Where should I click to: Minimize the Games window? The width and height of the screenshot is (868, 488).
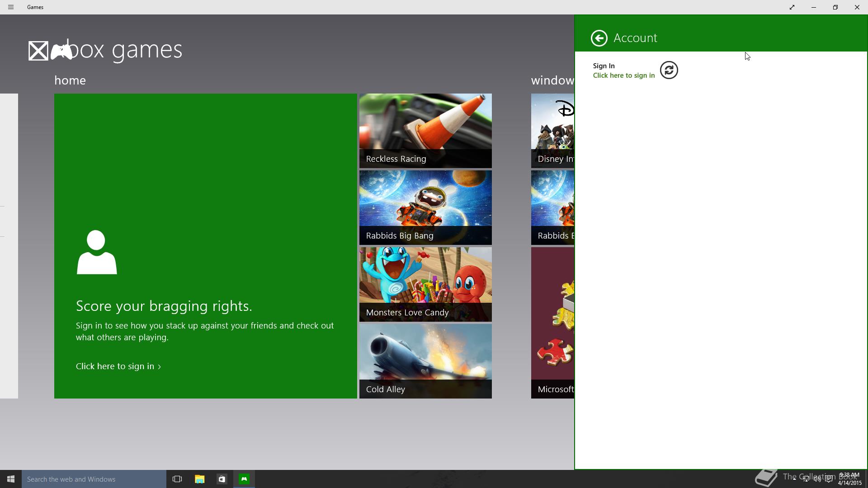[814, 7]
